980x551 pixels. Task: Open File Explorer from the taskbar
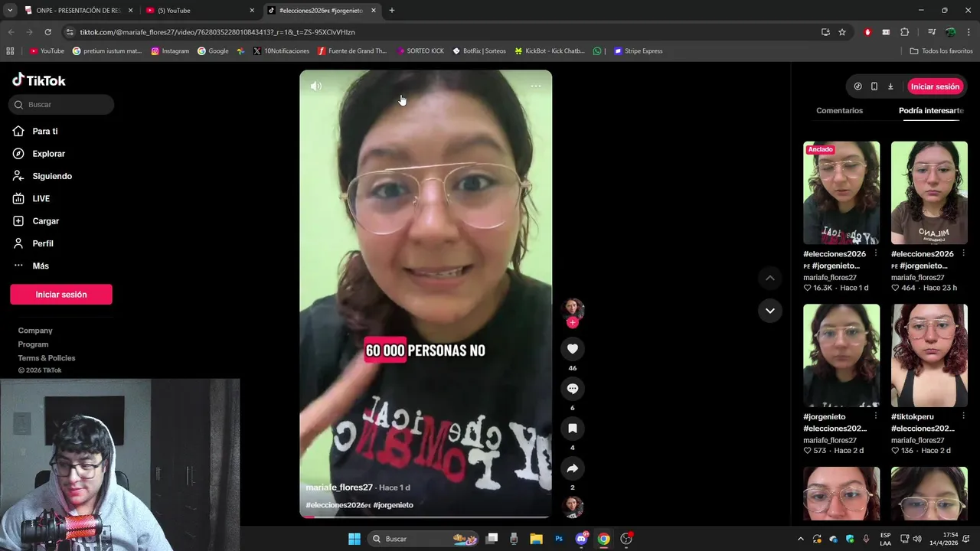point(537,539)
